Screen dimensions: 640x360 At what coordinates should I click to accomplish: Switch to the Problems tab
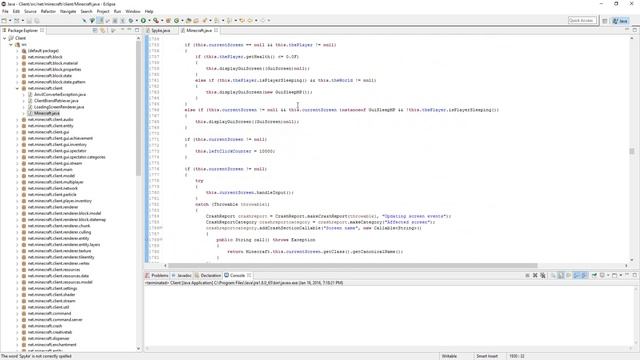[157, 276]
